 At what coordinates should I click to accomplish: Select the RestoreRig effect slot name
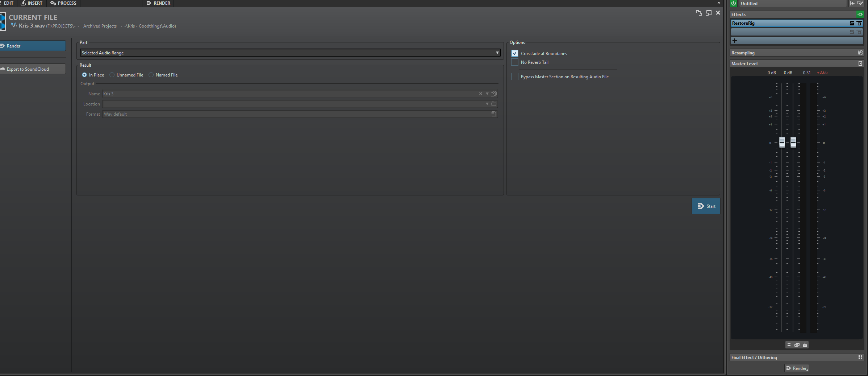[743, 23]
